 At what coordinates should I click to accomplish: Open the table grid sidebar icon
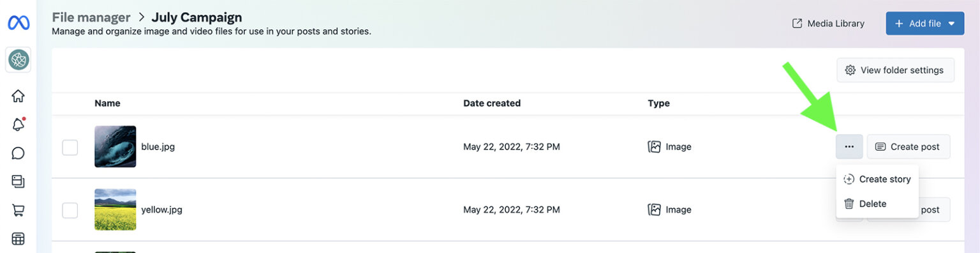pyautogui.click(x=19, y=238)
